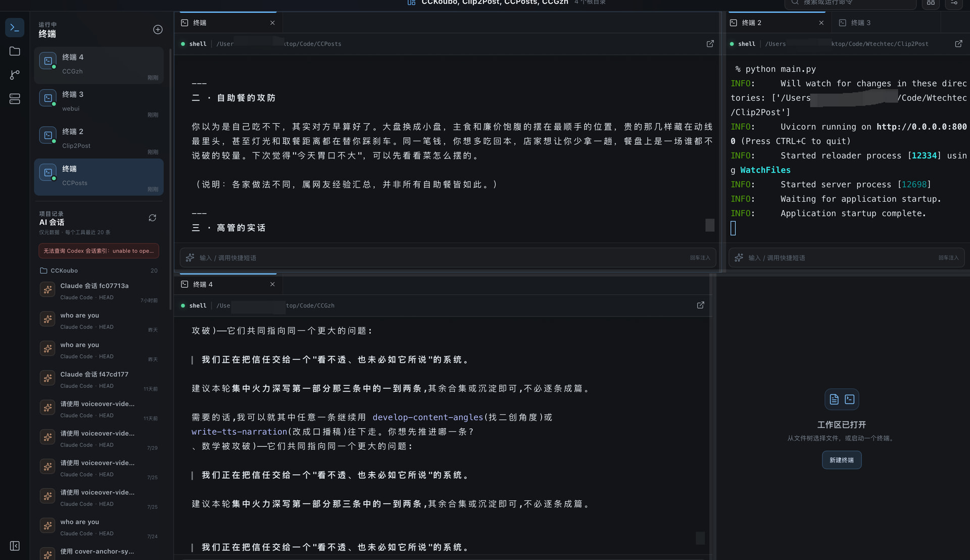The width and height of the screenshot is (970, 560).
Task: Open Claude 会话 f47cd177 session
Action: click(x=99, y=380)
